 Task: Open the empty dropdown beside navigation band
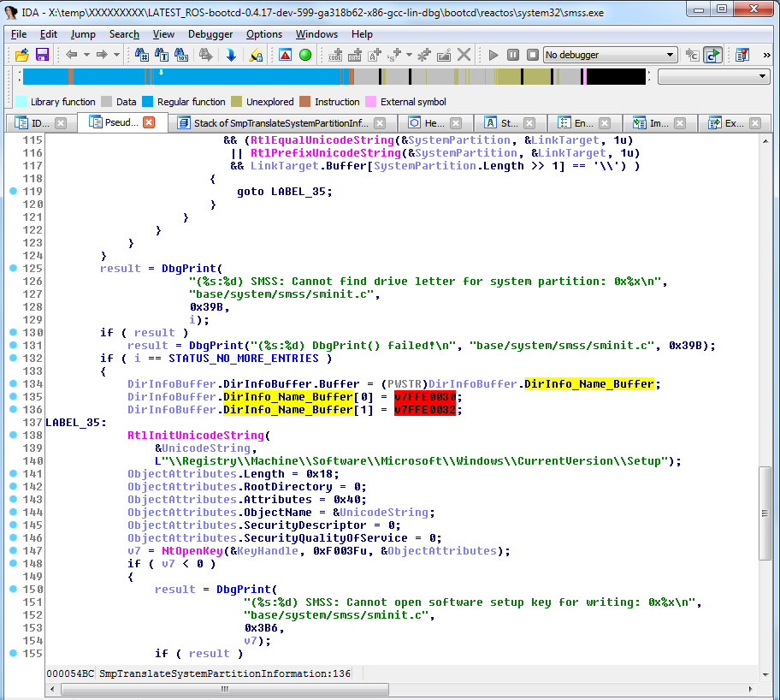pyautogui.click(x=714, y=77)
